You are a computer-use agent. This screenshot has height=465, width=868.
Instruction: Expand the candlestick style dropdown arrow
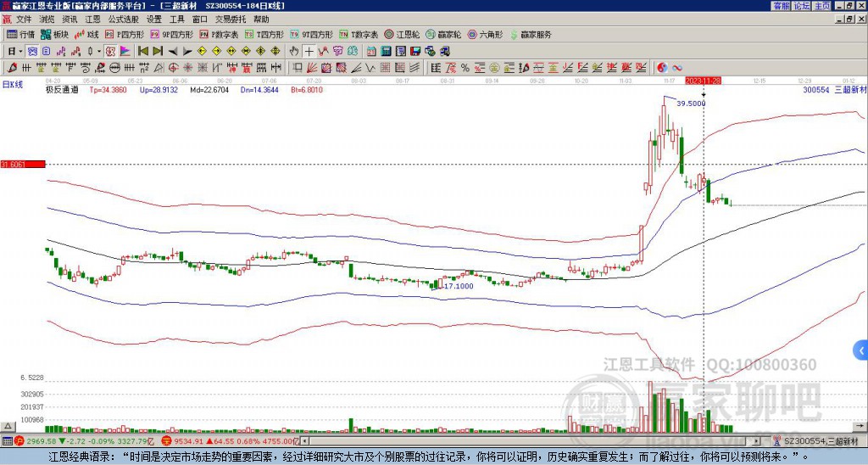point(99,51)
